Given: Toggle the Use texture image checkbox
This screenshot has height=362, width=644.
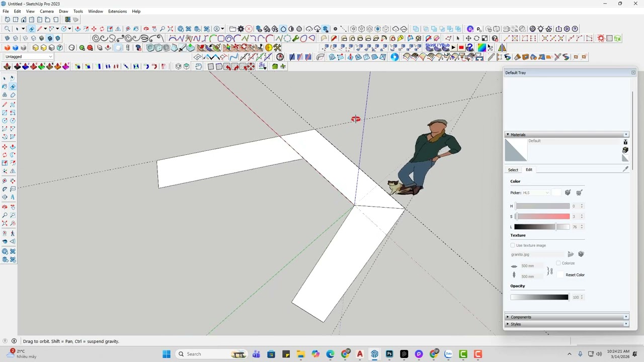Looking at the screenshot, I should tap(513, 245).
